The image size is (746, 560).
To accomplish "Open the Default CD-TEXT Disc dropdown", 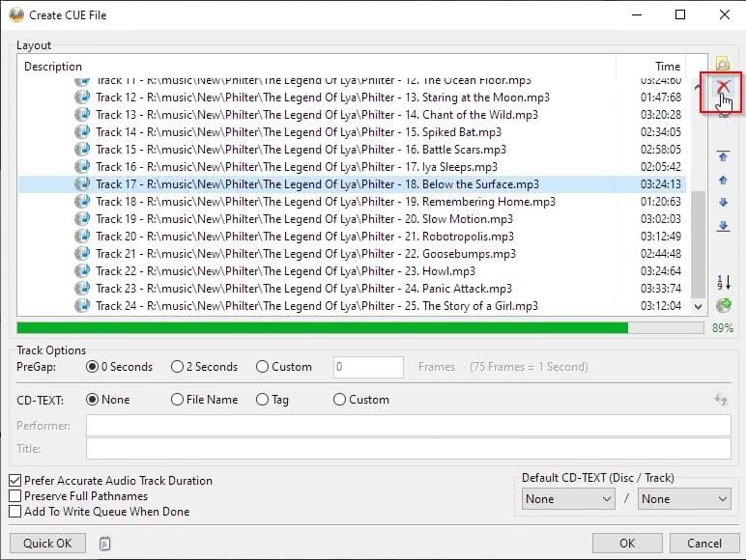I will tap(568, 498).
